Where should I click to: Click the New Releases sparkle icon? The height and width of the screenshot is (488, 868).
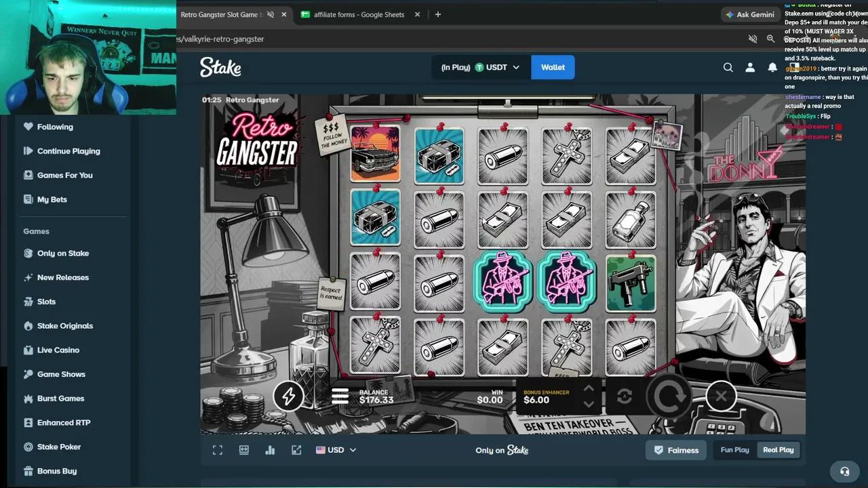click(x=28, y=277)
